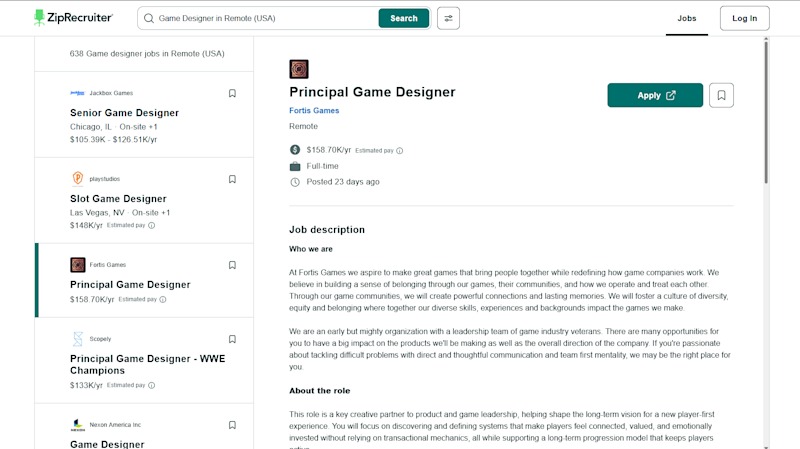Bookmark the Senior Game Designer job
The image size is (800, 449).
pyautogui.click(x=232, y=93)
